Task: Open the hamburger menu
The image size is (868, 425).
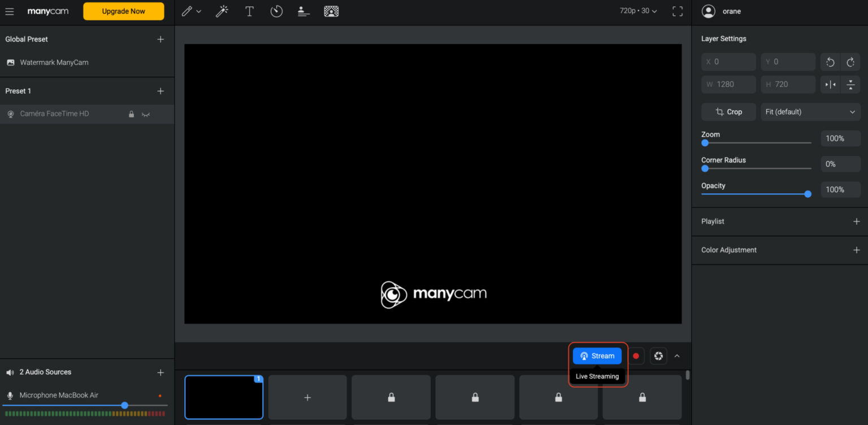Action: [x=9, y=11]
